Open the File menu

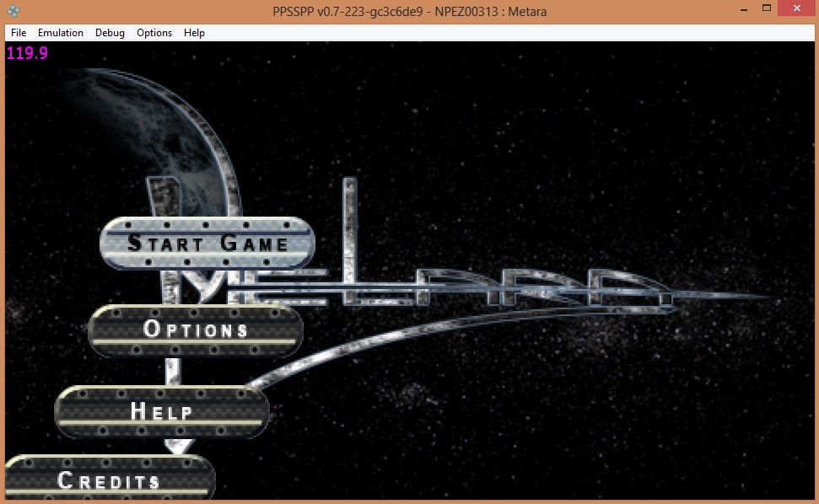pos(19,33)
